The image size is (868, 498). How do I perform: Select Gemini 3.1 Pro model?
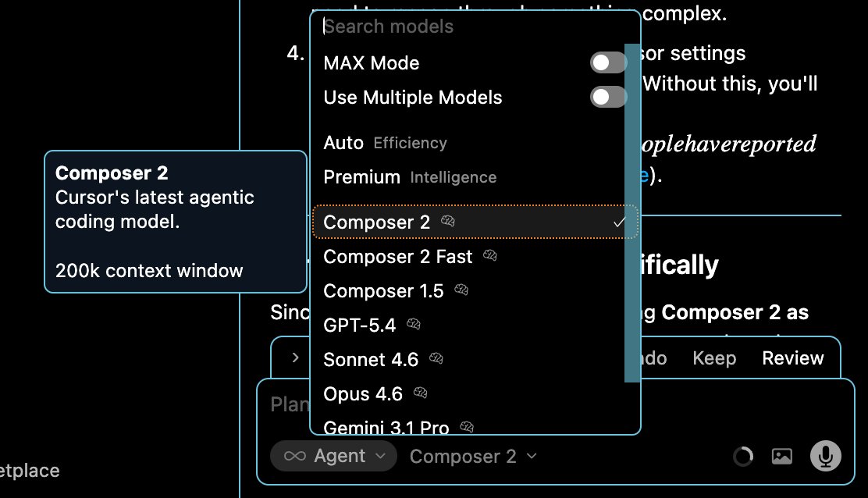click(x=473, y=426)
